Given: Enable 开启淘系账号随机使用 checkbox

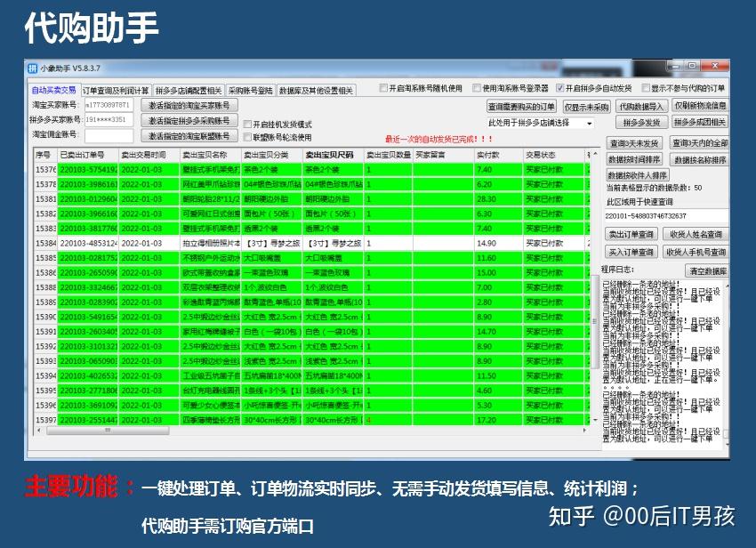Looking at the screenshot, I should (383, 88).
